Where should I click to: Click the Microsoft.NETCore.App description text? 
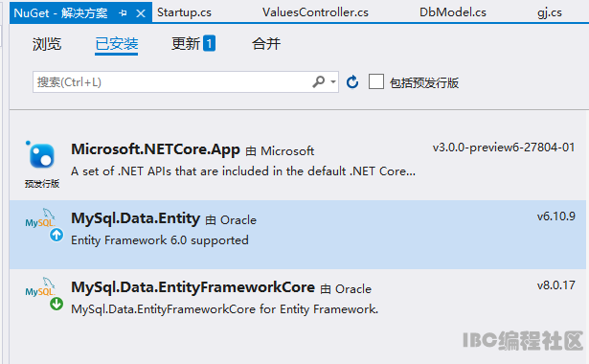click(x=243, y=171)
